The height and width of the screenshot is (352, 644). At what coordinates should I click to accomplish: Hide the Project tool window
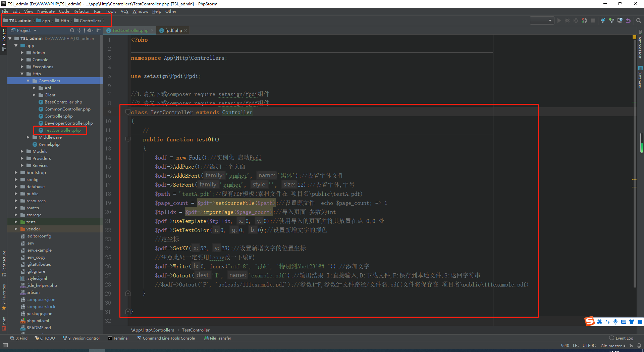(98, 30)
